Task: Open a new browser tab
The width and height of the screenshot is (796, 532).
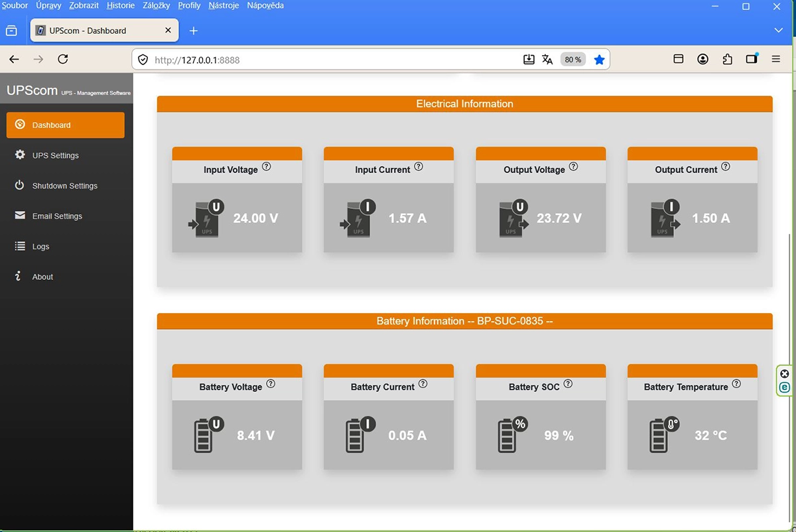Action: click(x=194, y=31)
